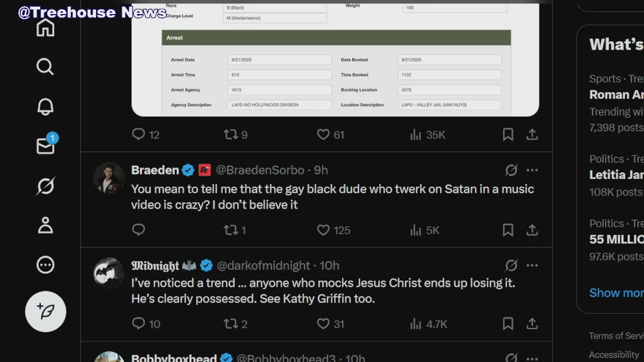This screenshot has height=362, width=644.
Task: Click the compose post feather button
Action: coord(46,312)
